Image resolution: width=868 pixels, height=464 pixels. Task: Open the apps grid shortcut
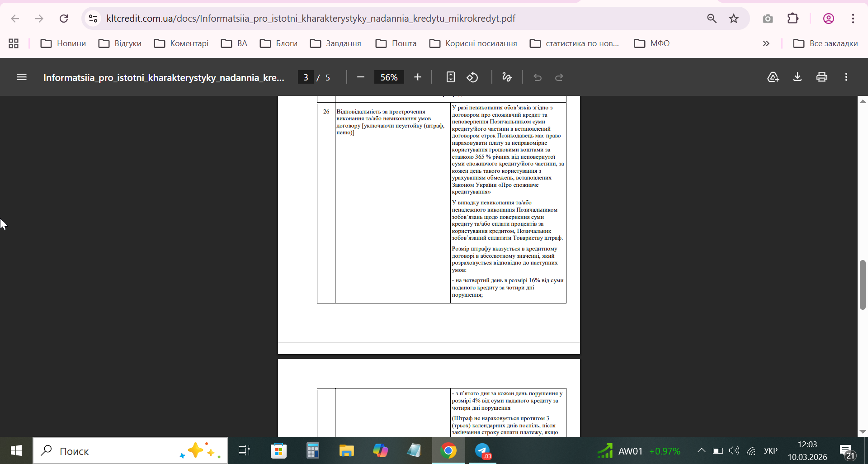tap(14, 43)
